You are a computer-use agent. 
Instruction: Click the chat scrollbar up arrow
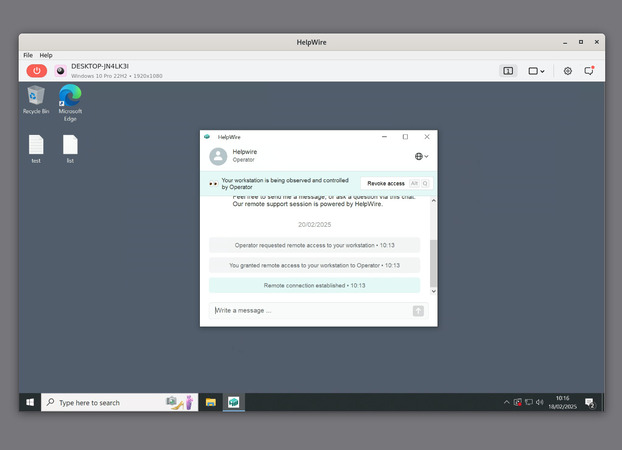pyautogui.click(x=434, y=201)
